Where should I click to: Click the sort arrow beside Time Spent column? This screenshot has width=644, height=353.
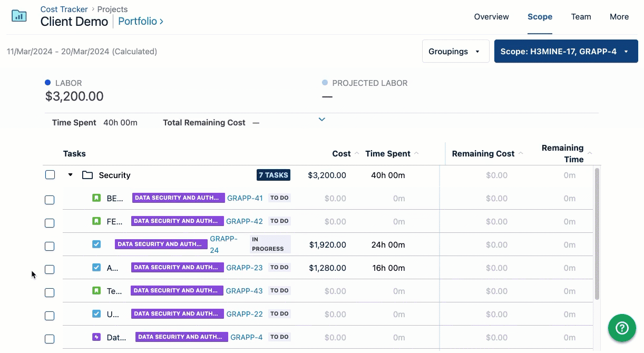tap(416, 153)
